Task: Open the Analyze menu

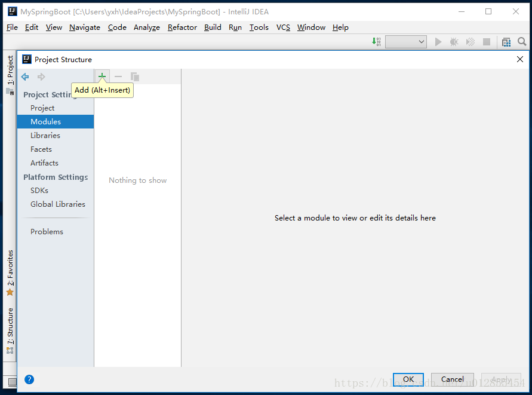Action: pyautogui.click(x=146, y=27)
